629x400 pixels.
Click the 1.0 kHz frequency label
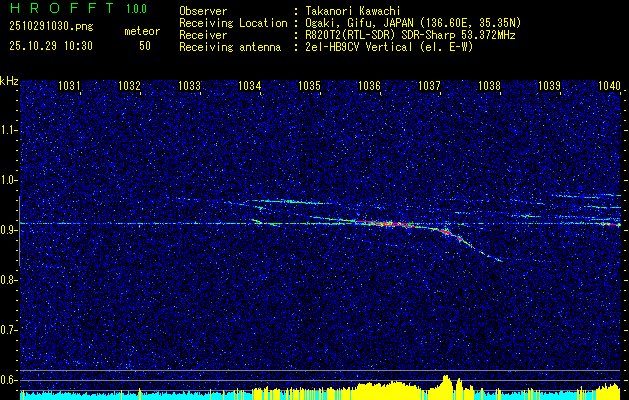(7, 180)
